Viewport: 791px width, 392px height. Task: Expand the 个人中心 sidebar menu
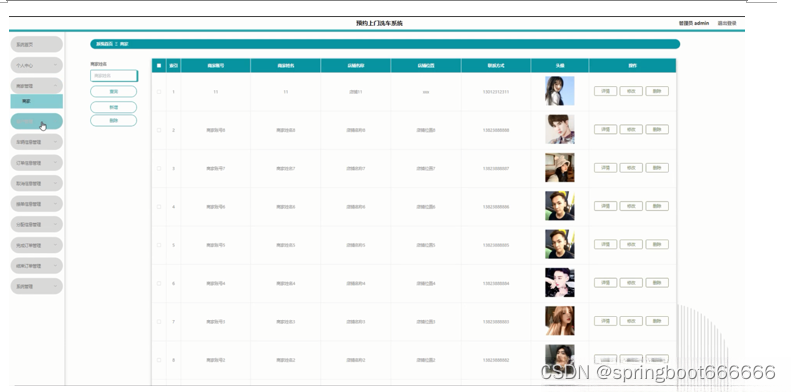coord(36,65)
